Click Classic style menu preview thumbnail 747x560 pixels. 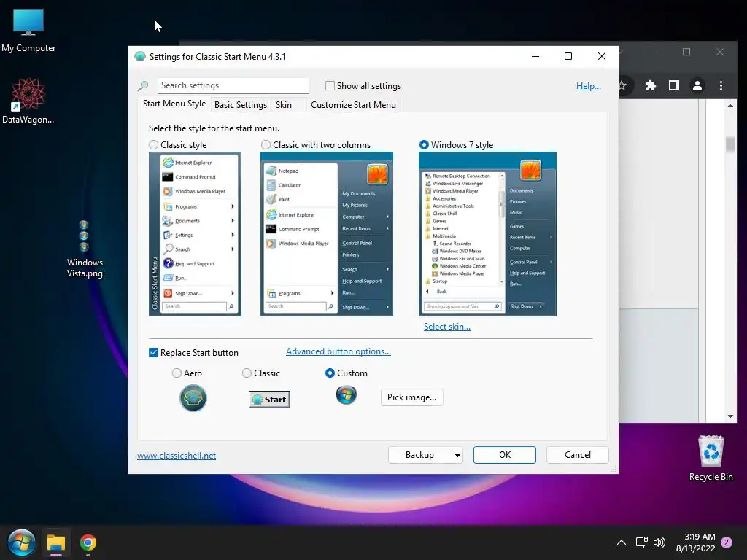(195, 233)
